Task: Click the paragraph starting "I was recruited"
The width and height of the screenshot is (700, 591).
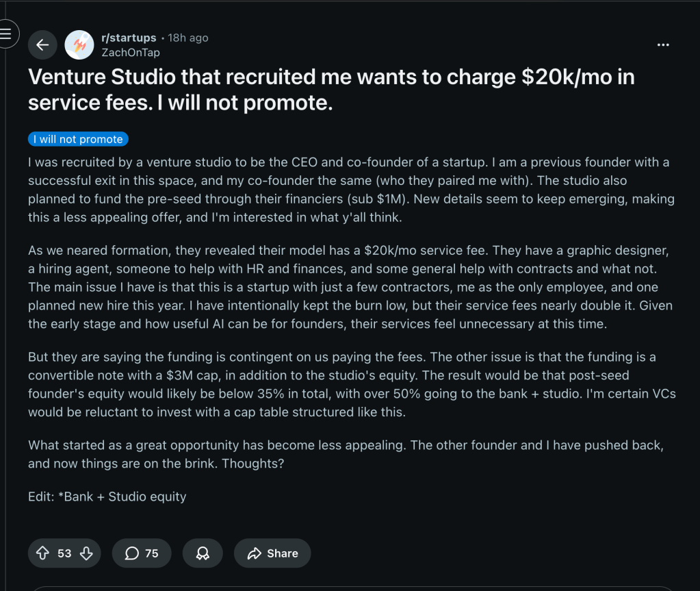Action: pos(349,190)
